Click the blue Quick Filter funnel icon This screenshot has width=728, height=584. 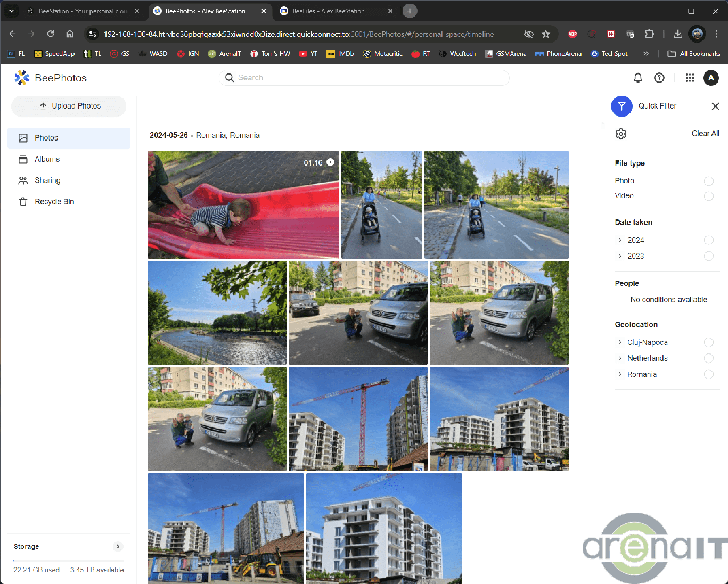click(621, 106)
